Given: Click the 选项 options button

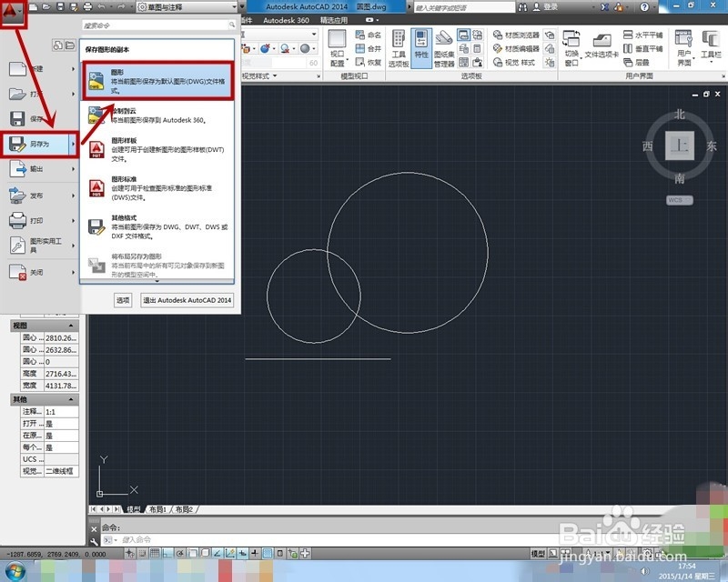Looking at the screenshot, I should (x=123, y=300).
